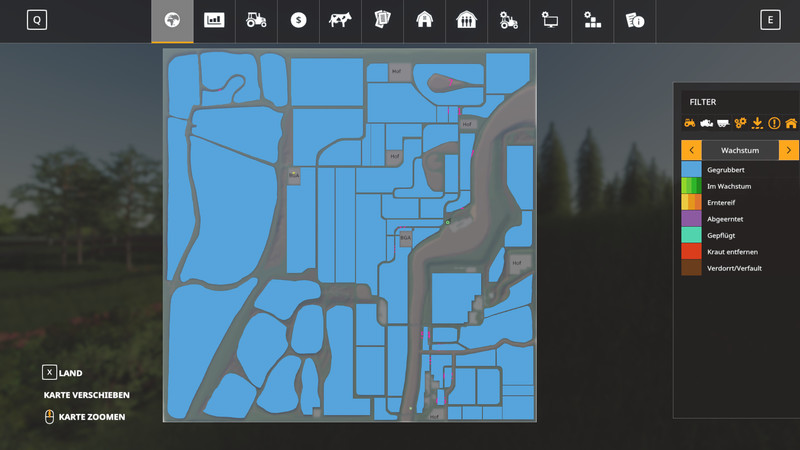Click the blue Gegrubbert color swatch
800x450 pixels.
pyautogui.click(x=691, y=169)
